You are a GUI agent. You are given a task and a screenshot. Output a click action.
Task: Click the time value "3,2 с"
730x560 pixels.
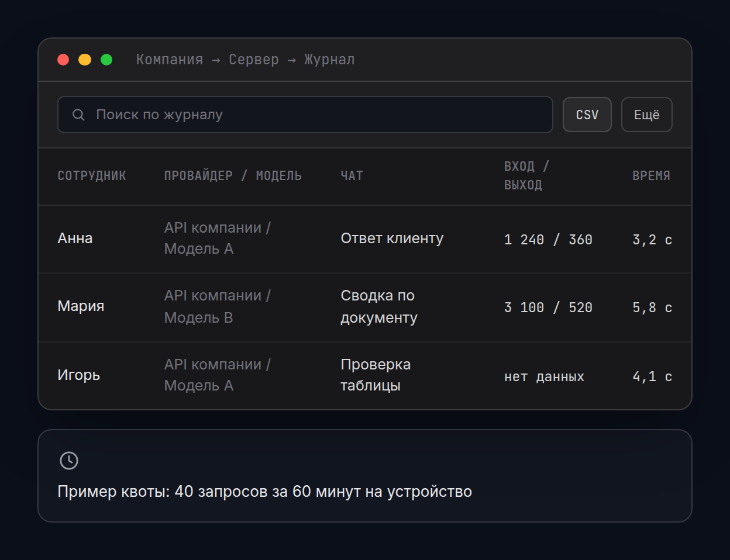tap(652, 240)
